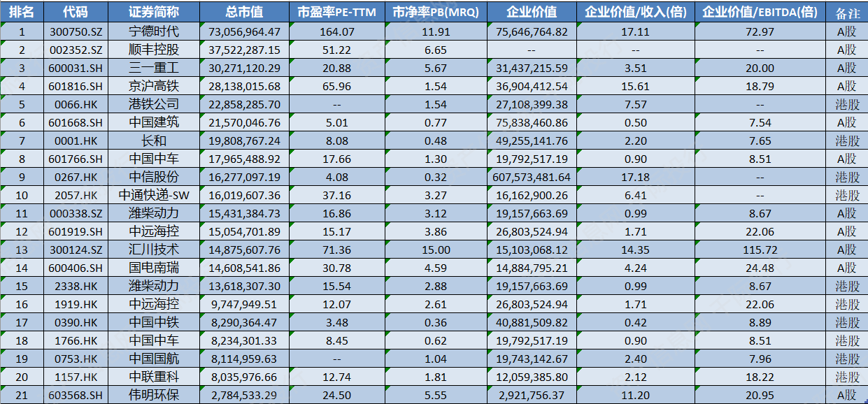Image resolution: width=868 pixels, height=404 pixels.
Task: Select the 总市值 column header
Action: 244,12
